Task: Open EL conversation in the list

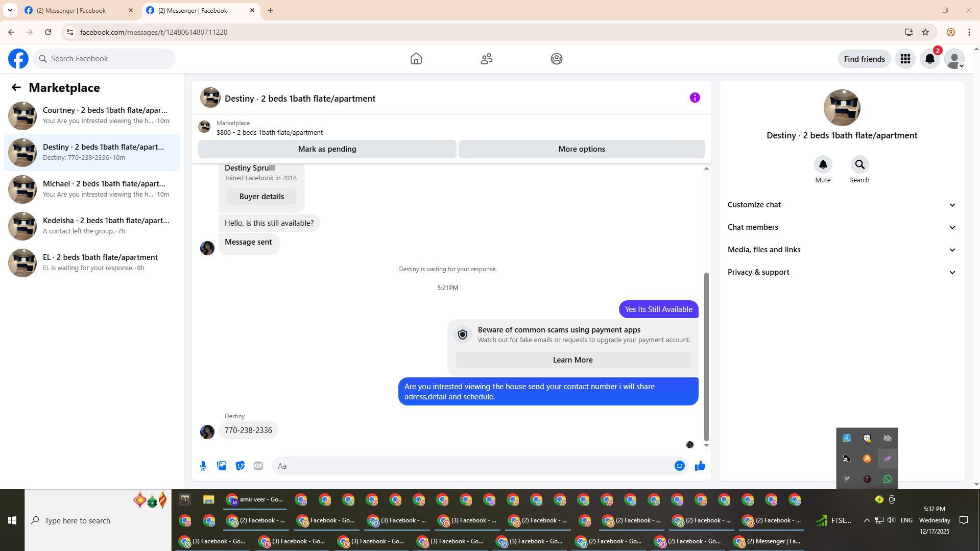Action: pyautogui.click(x=92, y=262)
